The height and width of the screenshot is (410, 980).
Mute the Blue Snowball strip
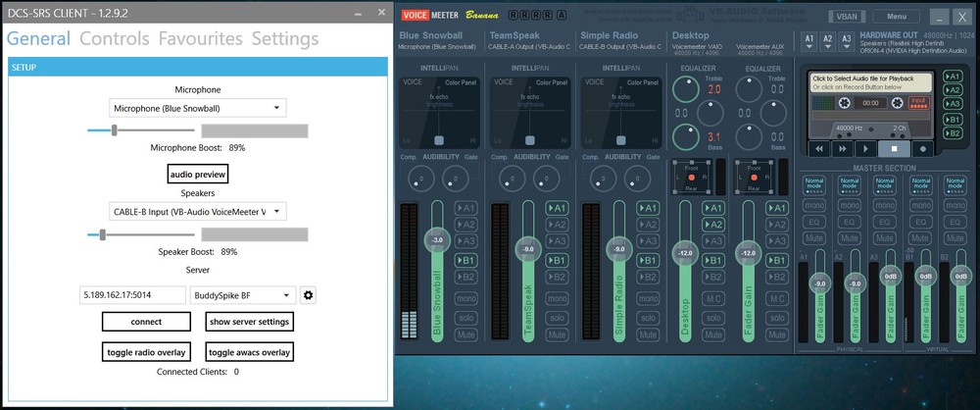click(x=465, y=334)
